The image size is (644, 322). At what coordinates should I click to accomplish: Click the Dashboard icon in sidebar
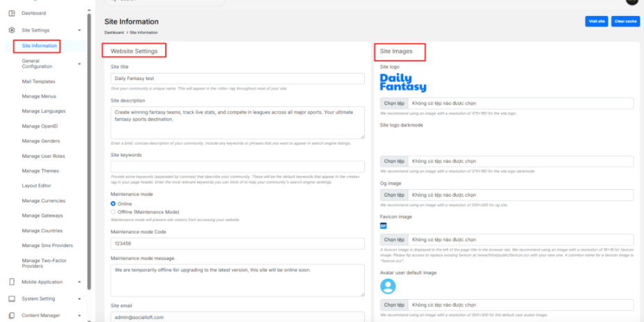click(x=12, y=13)
